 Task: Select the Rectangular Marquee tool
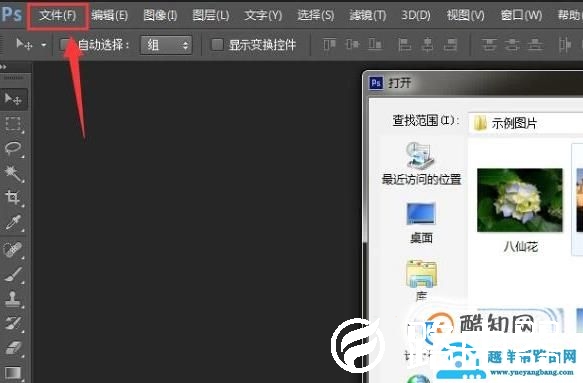click(x=13, y=124)
